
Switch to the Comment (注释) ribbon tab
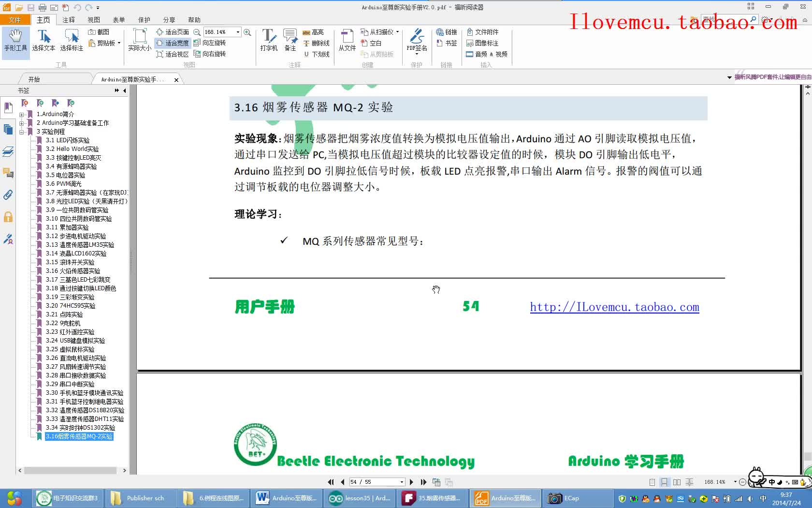(x=69, y=20)
